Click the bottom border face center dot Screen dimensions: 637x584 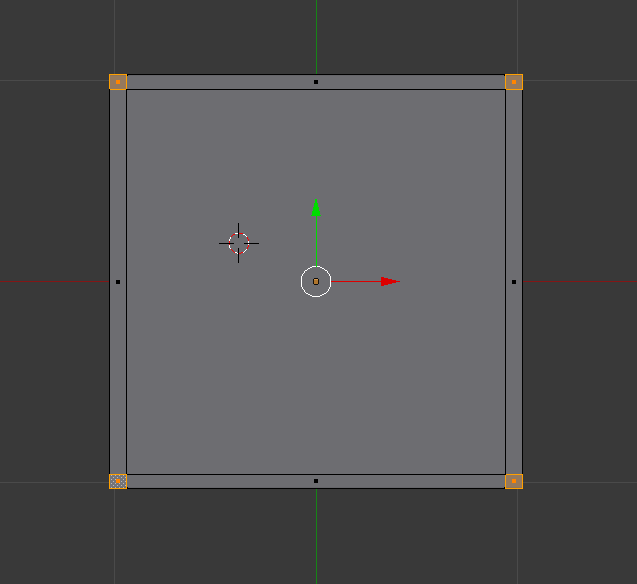point(316,481)
